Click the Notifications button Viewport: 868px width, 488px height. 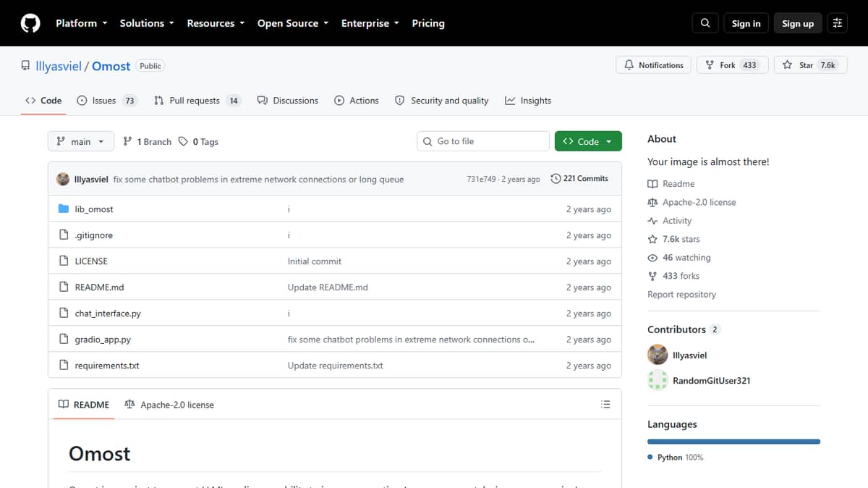tap(654, 65)
